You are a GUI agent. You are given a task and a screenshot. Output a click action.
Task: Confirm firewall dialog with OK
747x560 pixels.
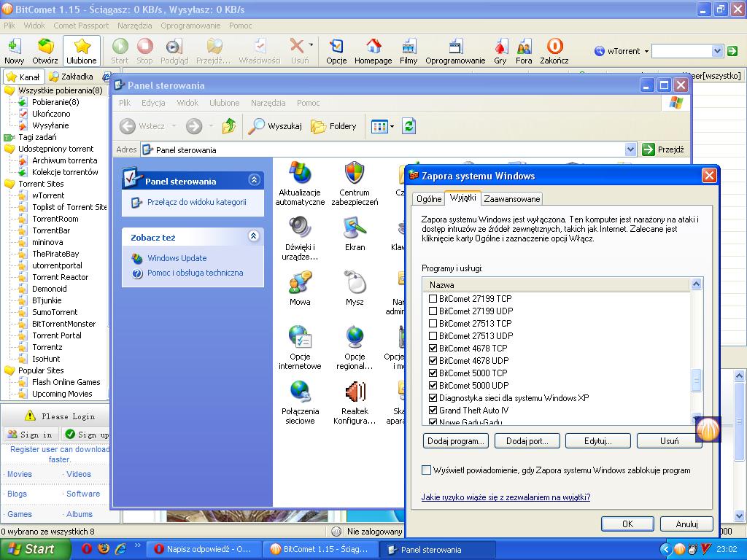[627, 524]
